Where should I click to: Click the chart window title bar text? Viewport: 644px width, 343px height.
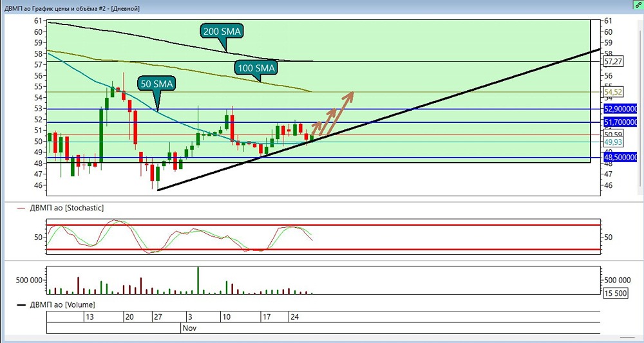point(72,8)
